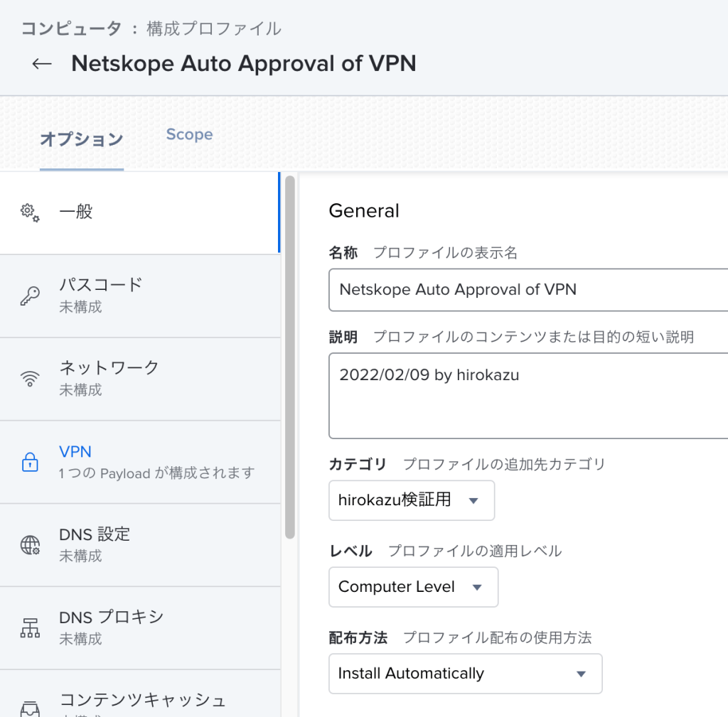This screenshot has height=717, width=728.
Task: Click the カテゴリ field label
Action: (358, 464)
